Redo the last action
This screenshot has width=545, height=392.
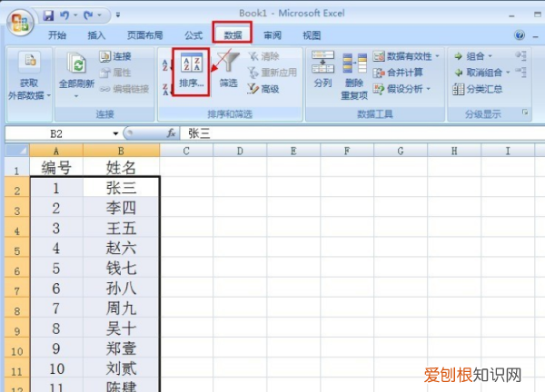click(x=88, y=15)
